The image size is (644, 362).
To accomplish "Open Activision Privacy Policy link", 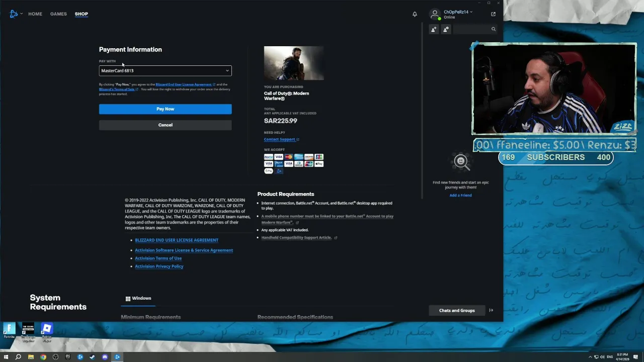I will [159, 266].
